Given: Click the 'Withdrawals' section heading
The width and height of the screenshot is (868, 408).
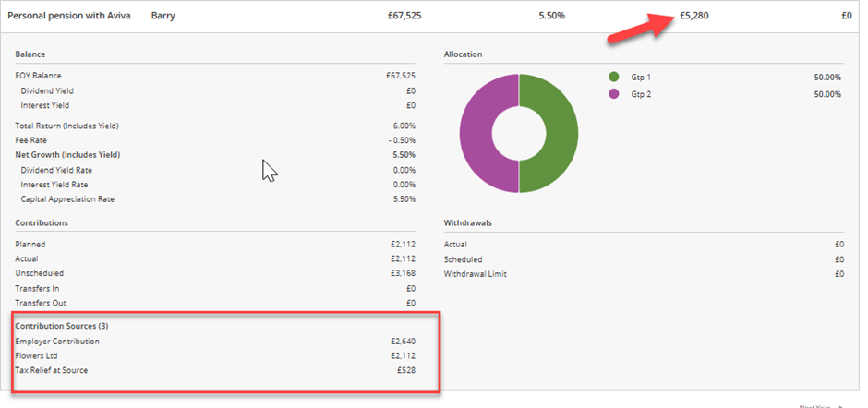Looking at the screenshot, I should tap(468, 222).
